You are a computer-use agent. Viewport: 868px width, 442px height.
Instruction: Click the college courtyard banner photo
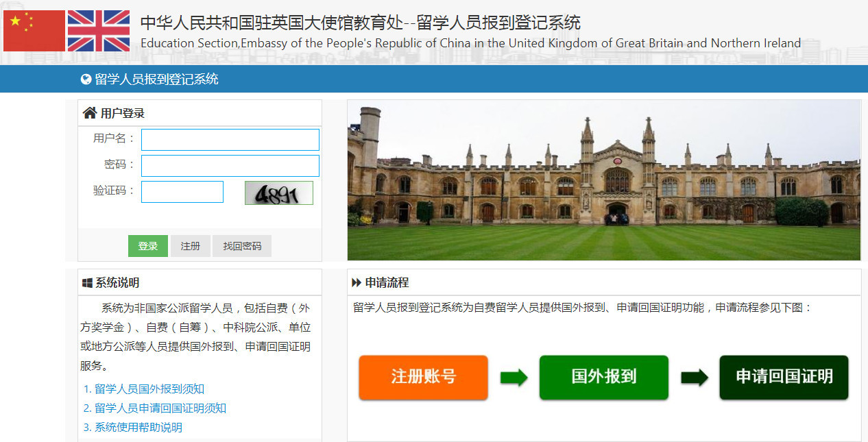click(x=604, y=180)
